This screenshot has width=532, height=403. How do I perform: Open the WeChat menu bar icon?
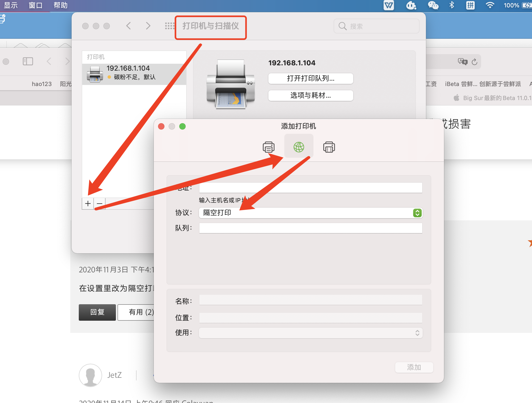coord(433,5)
